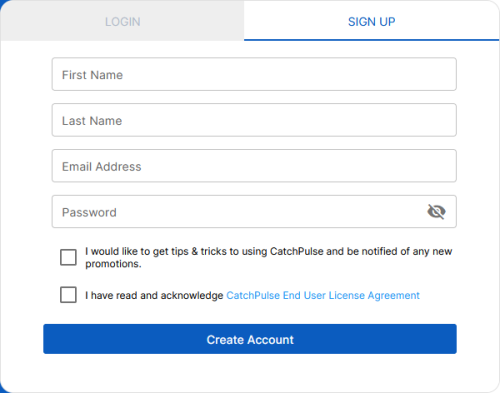Switch to the LOGIN tab

(122, 21)
